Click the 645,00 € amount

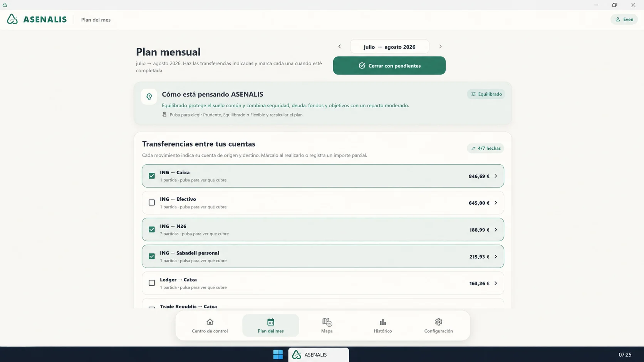tap(479, 203)
